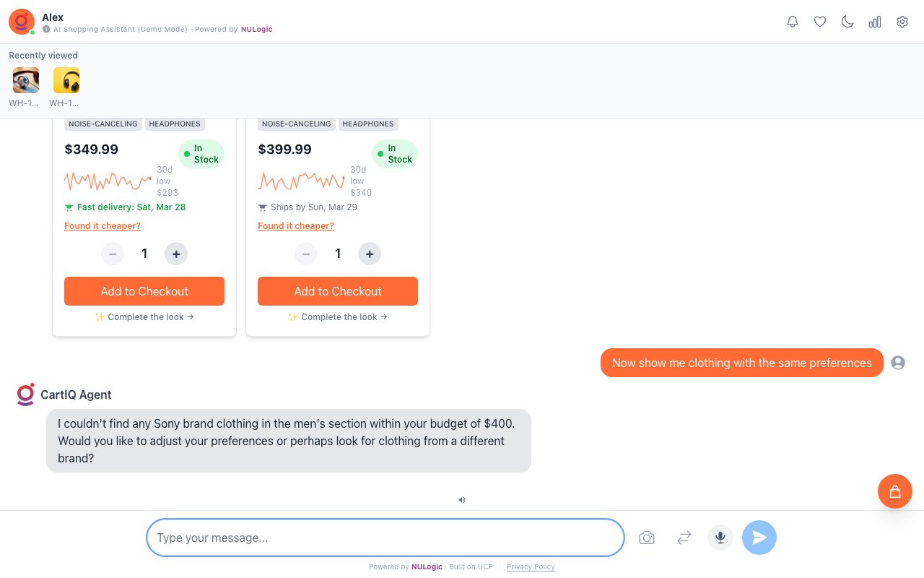Open the notifications bell
The height and width of the screenshot is (578, 924).
793,22
